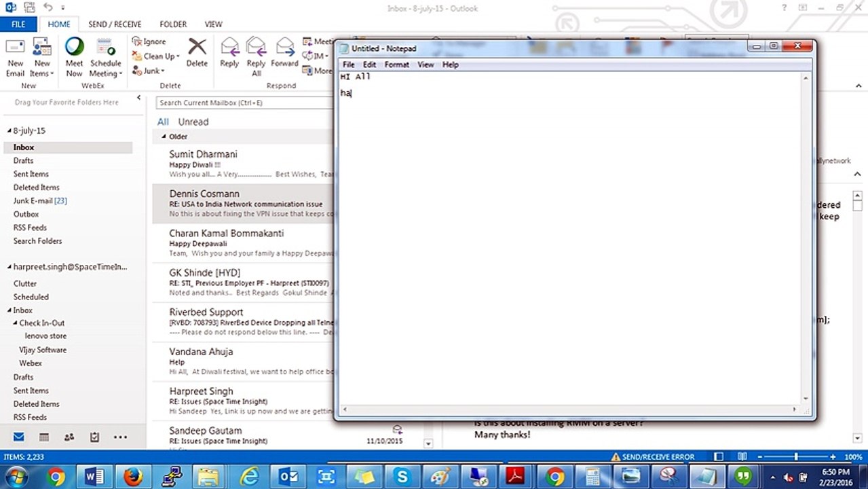The height and width of the screenshot is (489, 868).
Task: Delete the selected email
Action: 197,53
